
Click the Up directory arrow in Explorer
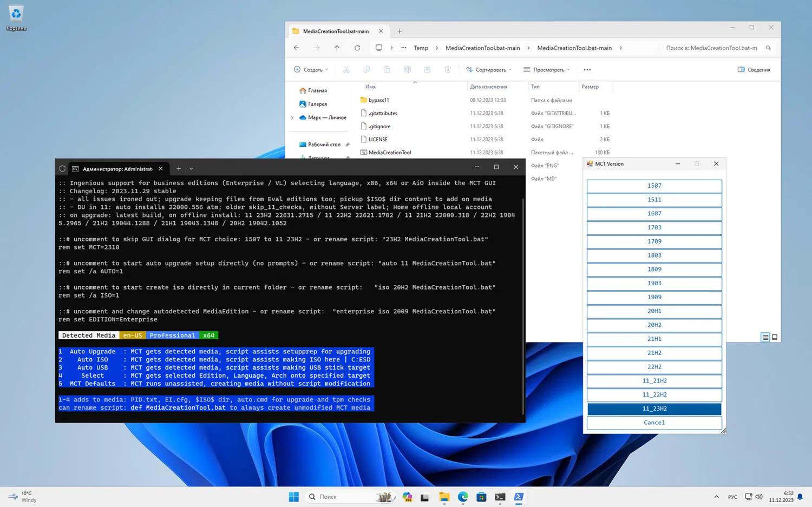pyautogui.click(x=337, y=48)
